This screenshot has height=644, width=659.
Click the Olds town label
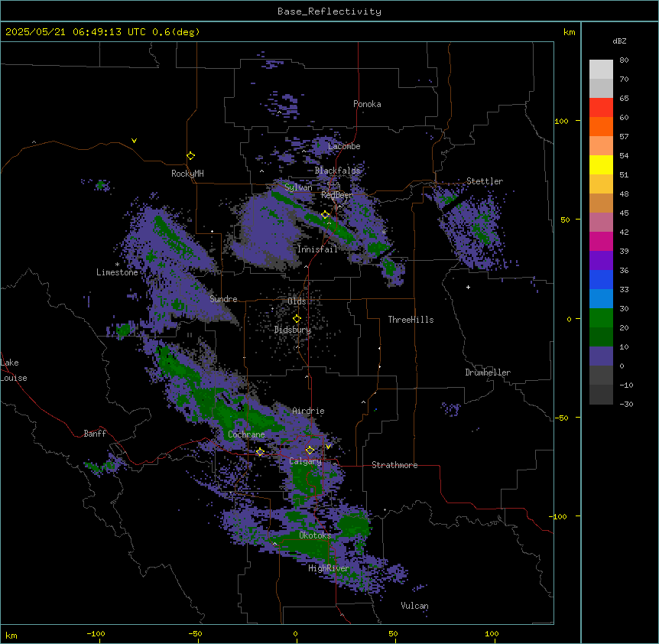click(297, 301)
